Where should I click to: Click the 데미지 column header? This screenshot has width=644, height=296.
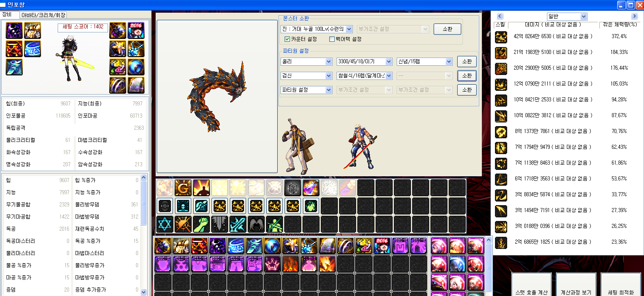(553, 25)
